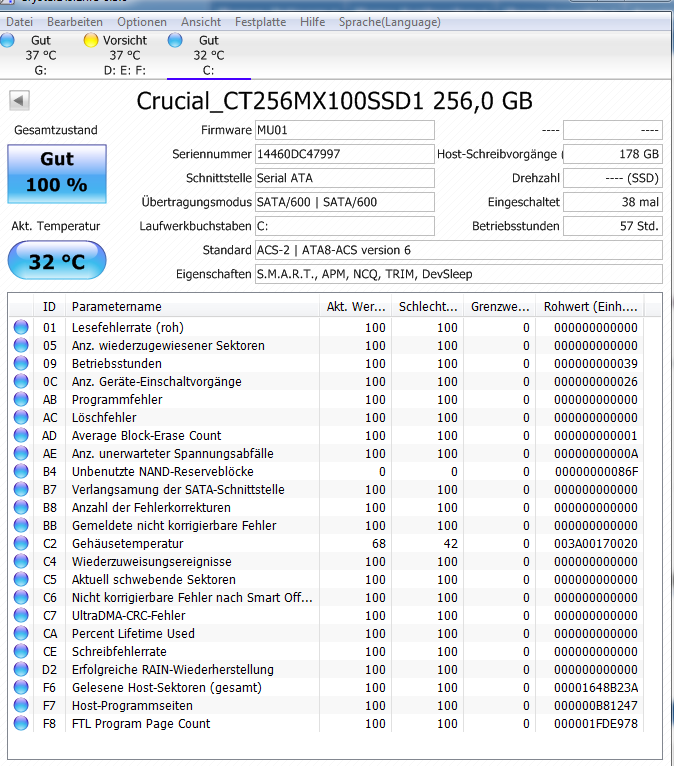Select the 'Gelesene Host-Sektoren (gesamt)' row text
Screen dimensions: 674x766
click(167, 687)
